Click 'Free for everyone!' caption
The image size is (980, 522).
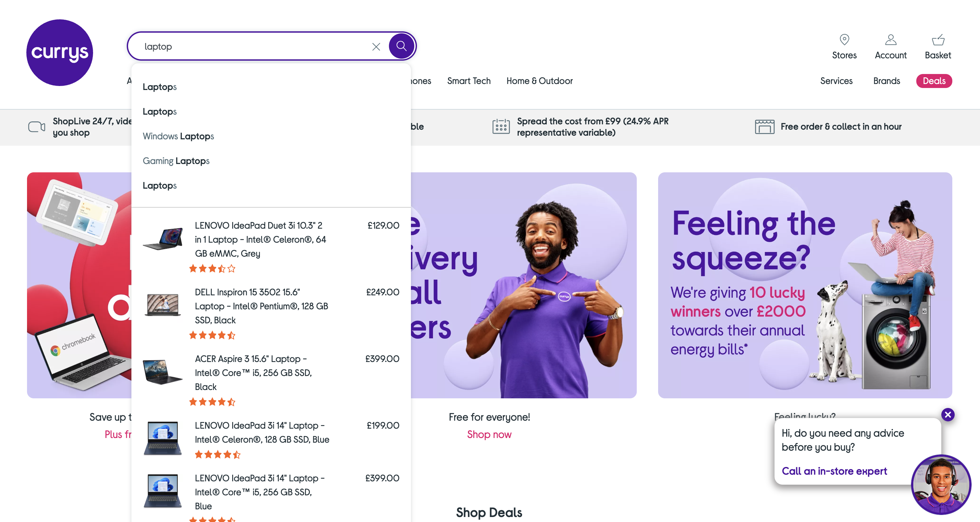pos(489,417)
